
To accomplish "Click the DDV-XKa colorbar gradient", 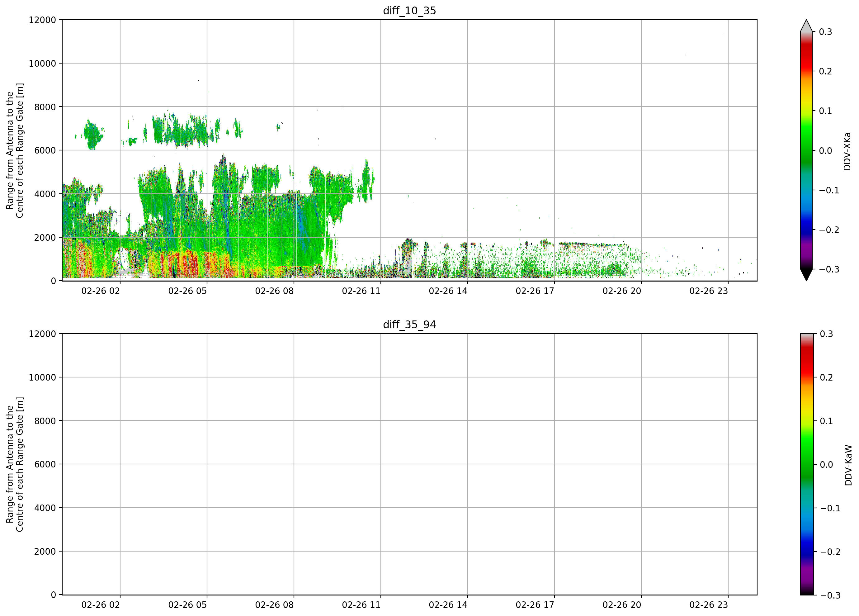I will [x=806, y=150].
